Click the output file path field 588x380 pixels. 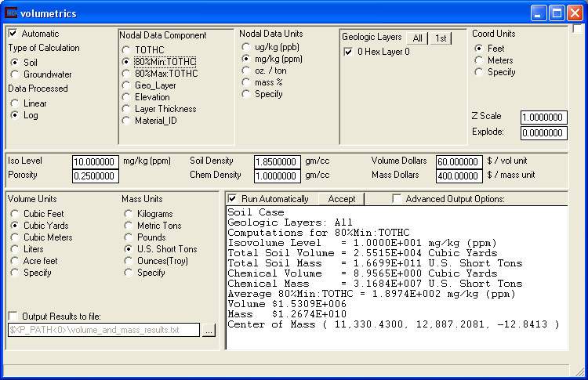point(103,330)
